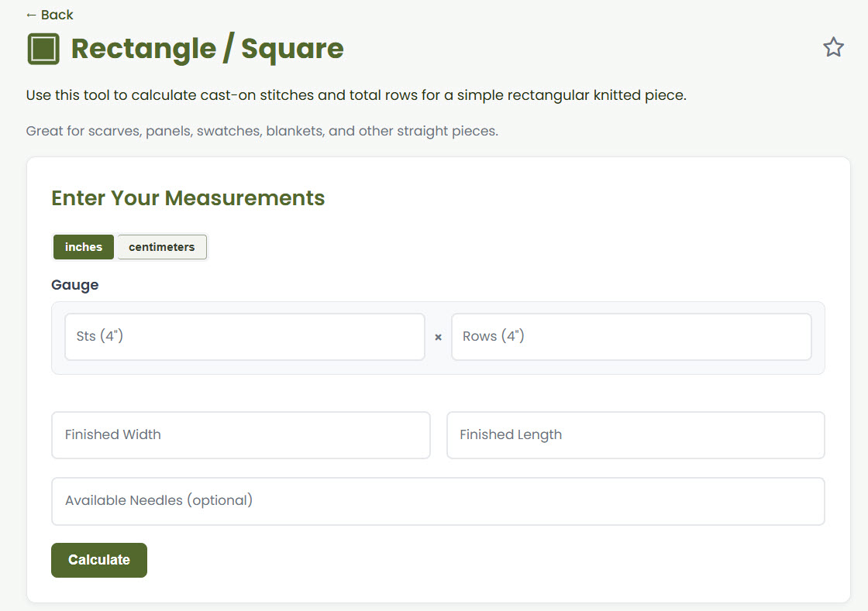
Task: Switch units to centimeters
Action: [162, 247]
